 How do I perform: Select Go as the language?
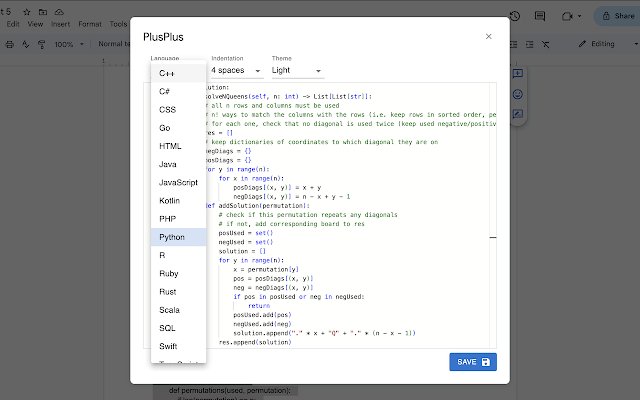tap(178, 128)
